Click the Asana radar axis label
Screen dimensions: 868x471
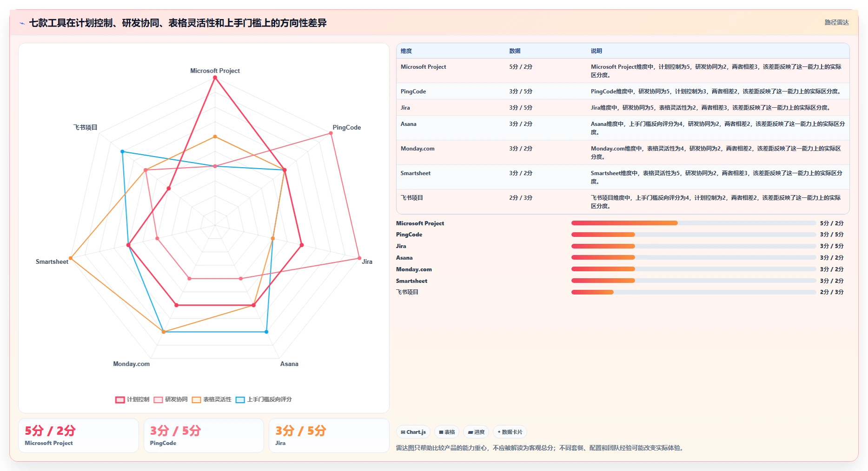(289, 364)
